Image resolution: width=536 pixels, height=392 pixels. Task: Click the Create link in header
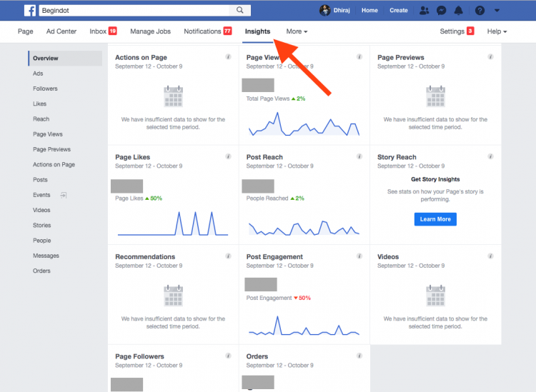(399, 11)
